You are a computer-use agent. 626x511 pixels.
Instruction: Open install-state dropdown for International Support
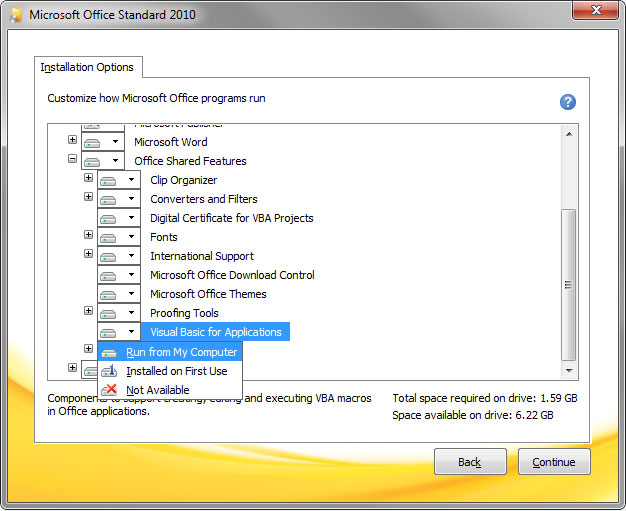tap(119, 256)
